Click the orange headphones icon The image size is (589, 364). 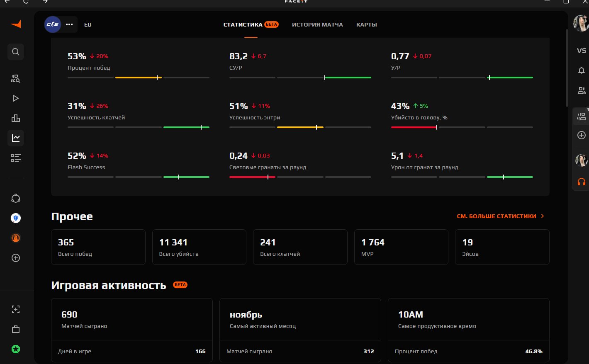click(x=582, y=182)
